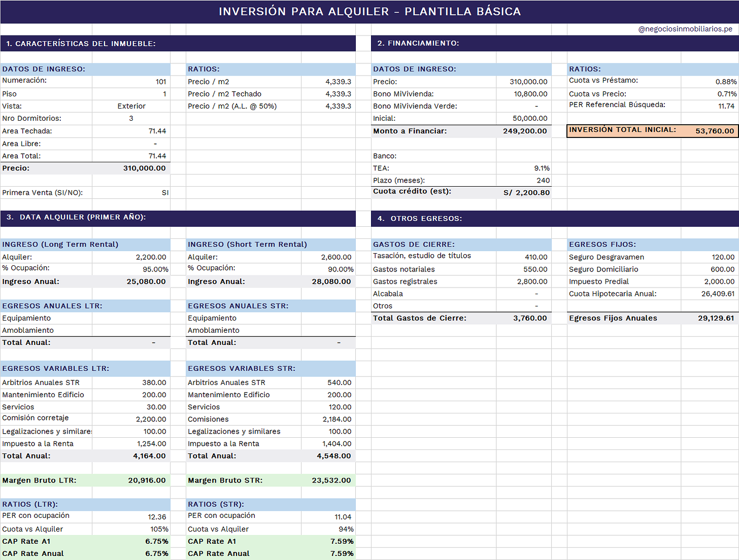Image resolution: width=739 pixels, height=560 pixels.
Task: Select the Cuota crédito value S/ 2,200.80
Action: (x=524, y=193)
